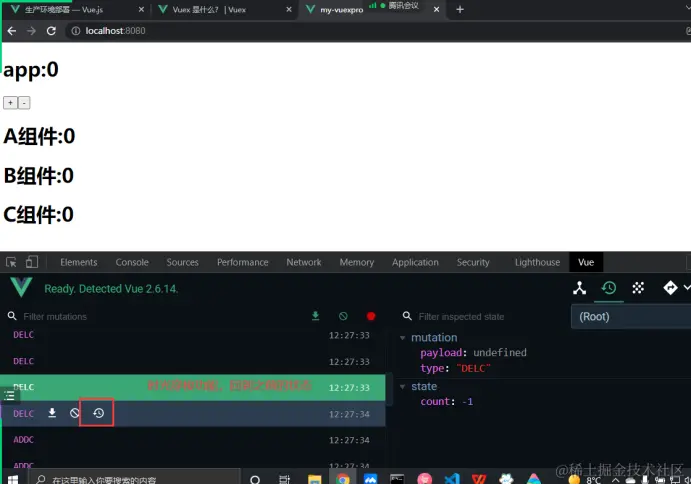Click the Commit All download icon
This screenshot has height=485, width=691.
[x=315, y=316]
